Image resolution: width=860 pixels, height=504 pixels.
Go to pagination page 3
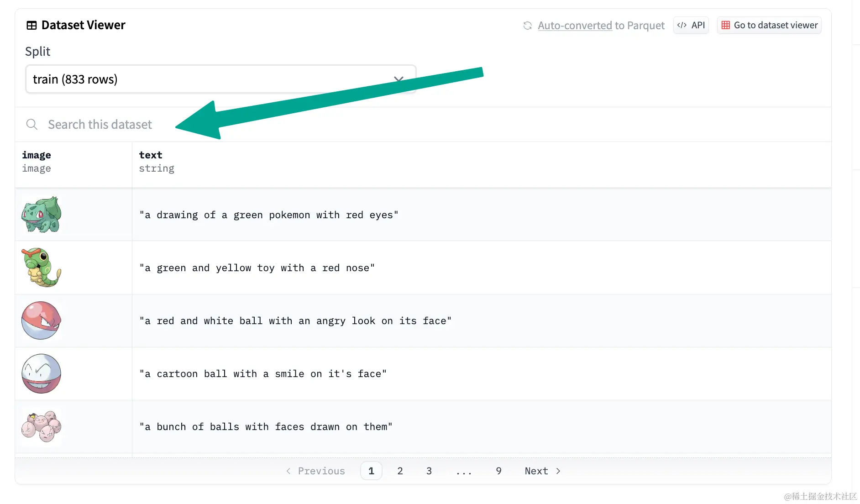click(429, 471)
